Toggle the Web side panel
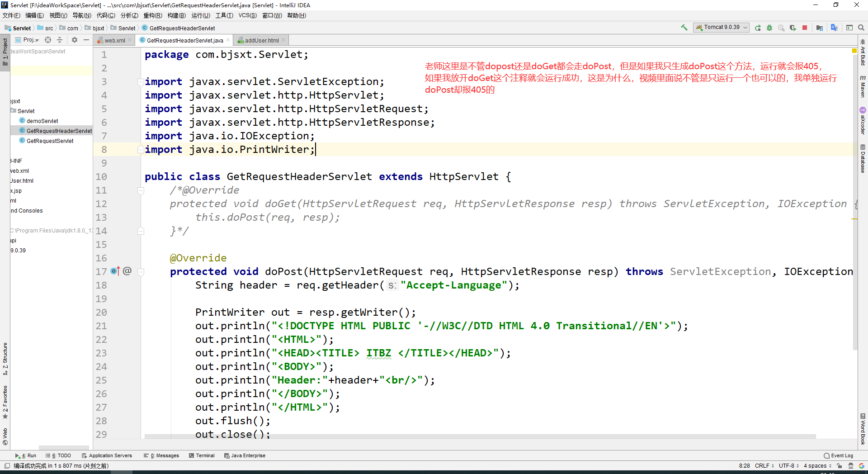This screenshot has width=868, height=474. coord(5,436)
